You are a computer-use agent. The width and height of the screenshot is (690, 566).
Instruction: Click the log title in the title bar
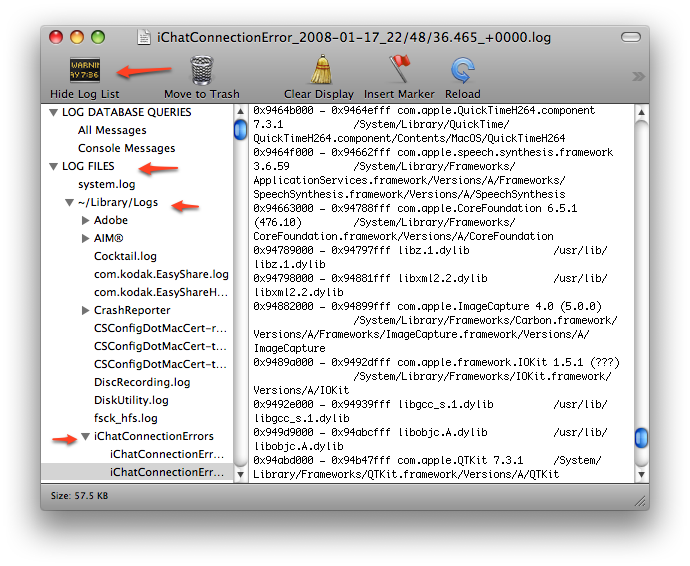354,37
